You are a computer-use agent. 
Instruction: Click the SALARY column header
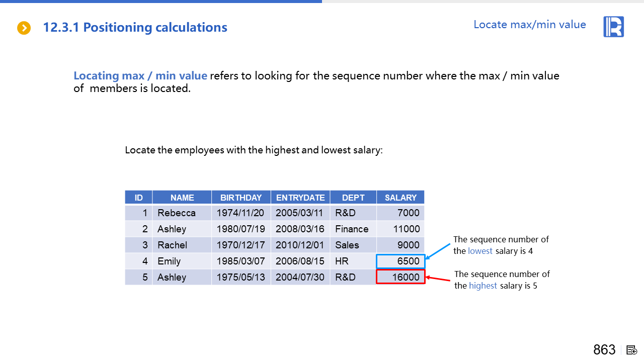[400, 198]
